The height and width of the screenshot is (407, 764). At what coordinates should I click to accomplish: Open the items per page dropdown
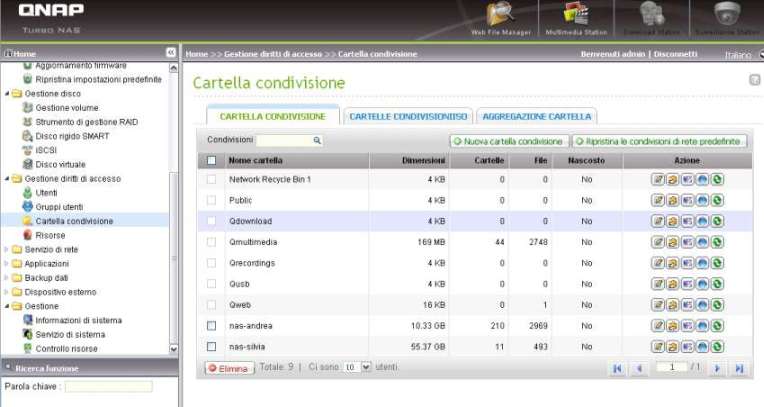[x=351, y=368]
